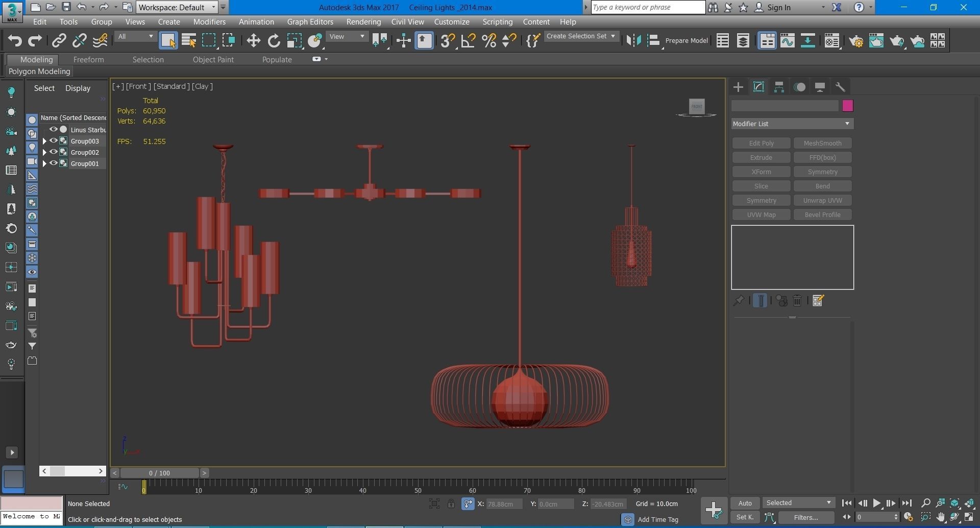This screenshot has height=528, width=980.
Task: Toggle Auto Key mode
Action: [x=745, y=503]
